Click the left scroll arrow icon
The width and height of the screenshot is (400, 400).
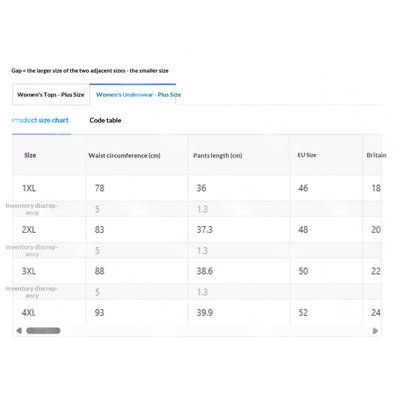[19, 331]
